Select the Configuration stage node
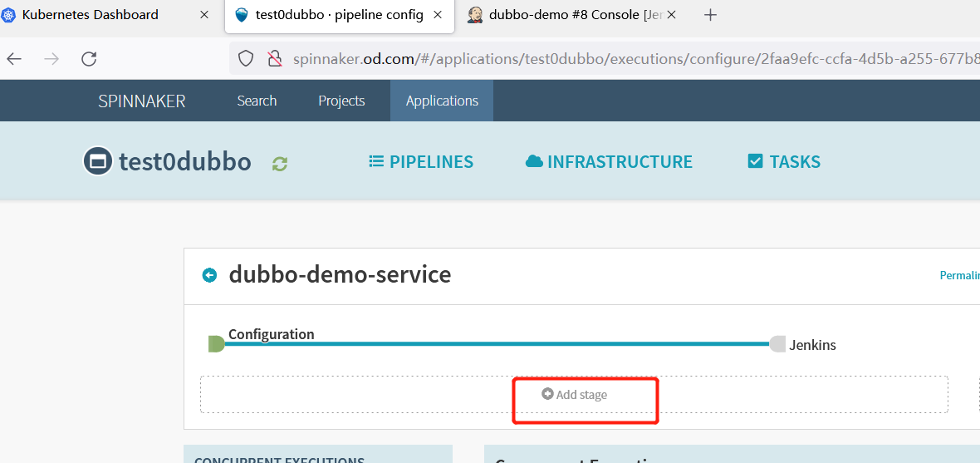980x463 pixels. click(216, 344)
